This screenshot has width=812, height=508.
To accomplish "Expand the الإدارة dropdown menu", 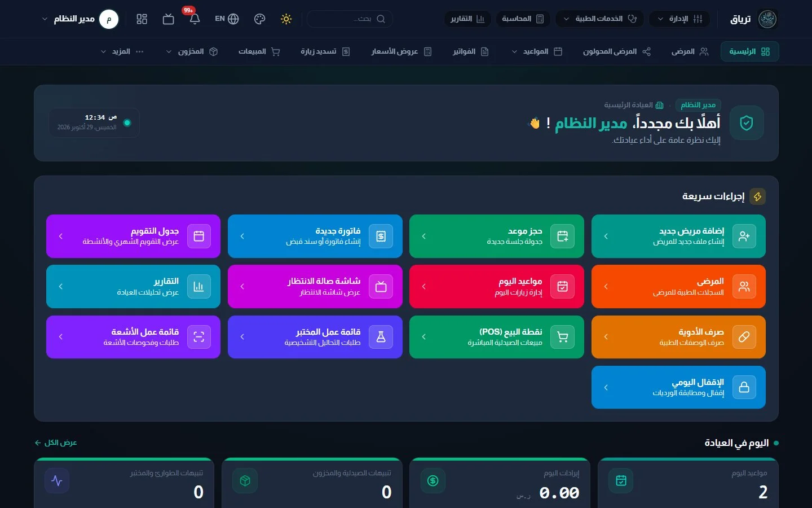I will pos(679,19).
